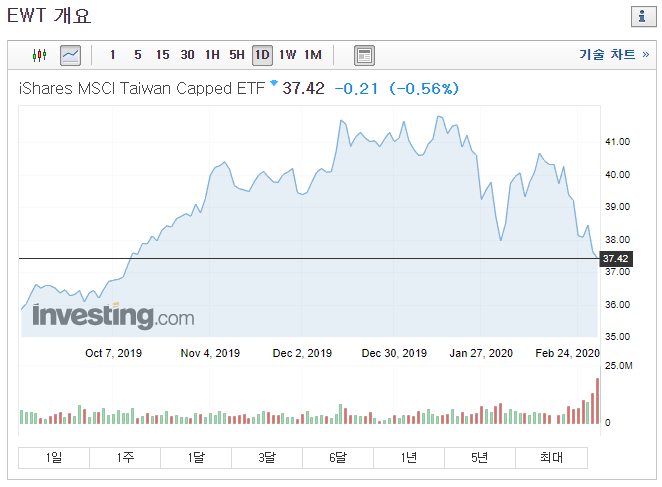This screenshot has width=662, height=487.
Task: Click the 35.00 price axis label
Action: point(618,337)
